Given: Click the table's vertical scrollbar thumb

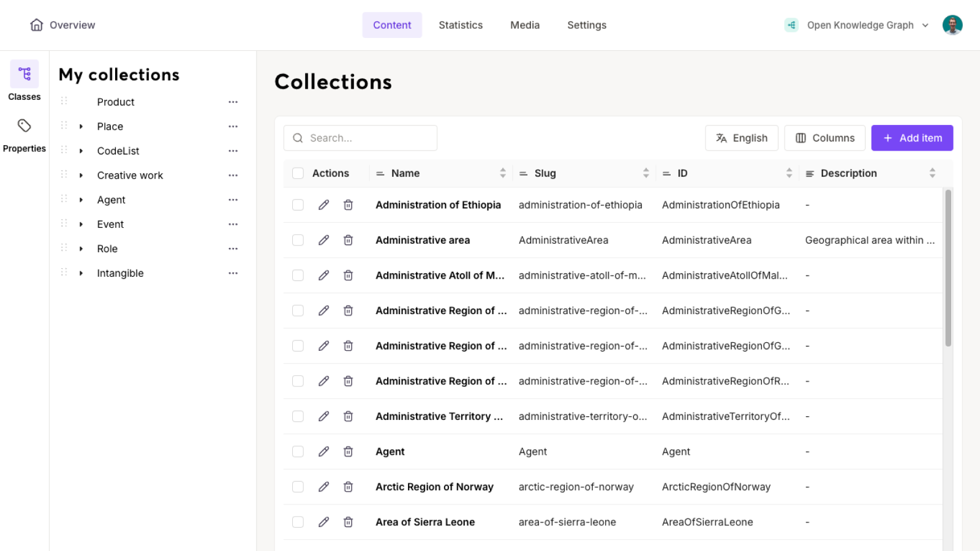Looking at the screenshot, I should (x=948, y=268).
